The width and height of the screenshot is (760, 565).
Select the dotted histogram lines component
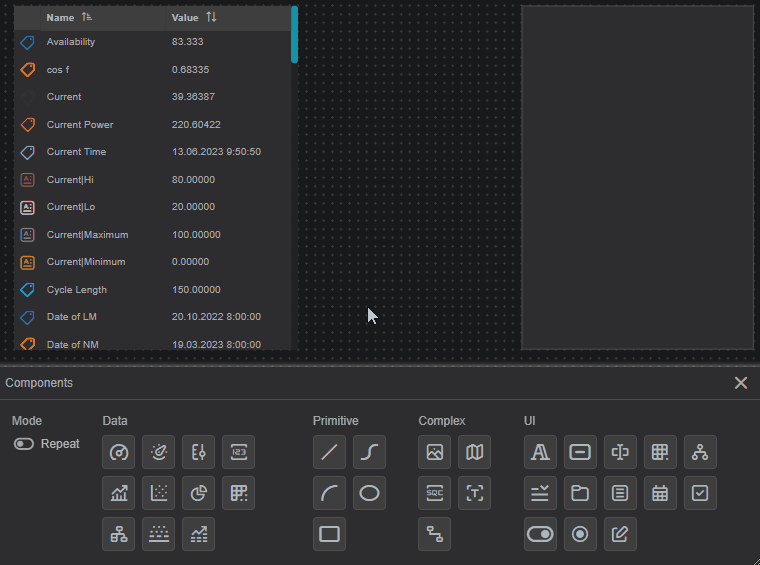tap(158, 534)
